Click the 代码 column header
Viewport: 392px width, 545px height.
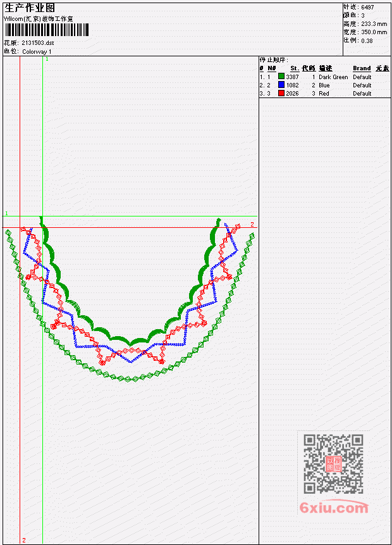pos(309,68)
